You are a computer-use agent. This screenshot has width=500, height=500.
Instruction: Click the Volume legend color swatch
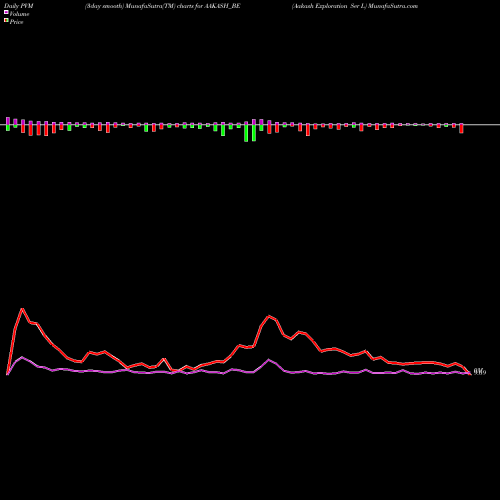pyautogui.click(x=6, y=12)
